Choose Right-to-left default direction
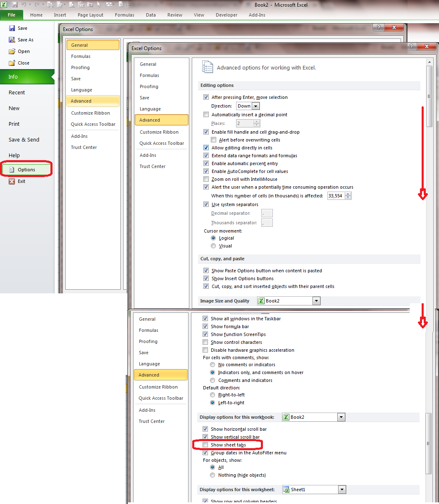This screenshot has height=504, width=439. 212,395
